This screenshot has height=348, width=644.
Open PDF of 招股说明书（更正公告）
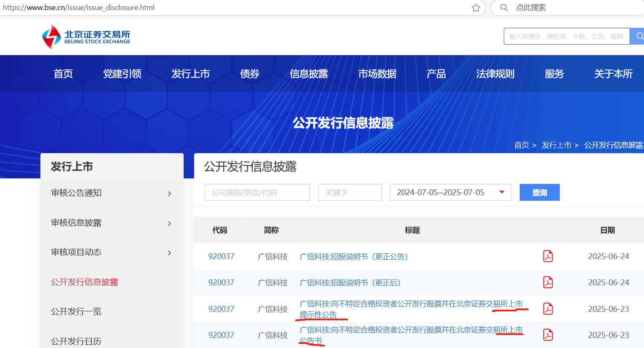[x=548, y=256]
